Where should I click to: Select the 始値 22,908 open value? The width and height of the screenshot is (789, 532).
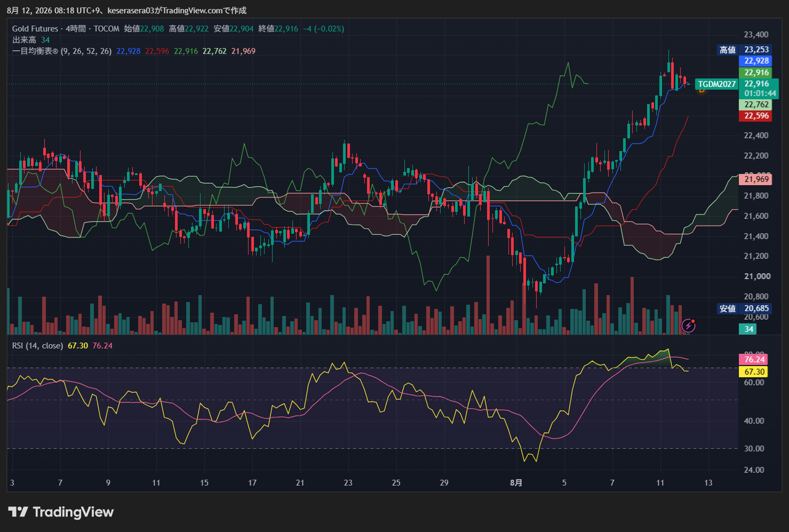point(144,28)
